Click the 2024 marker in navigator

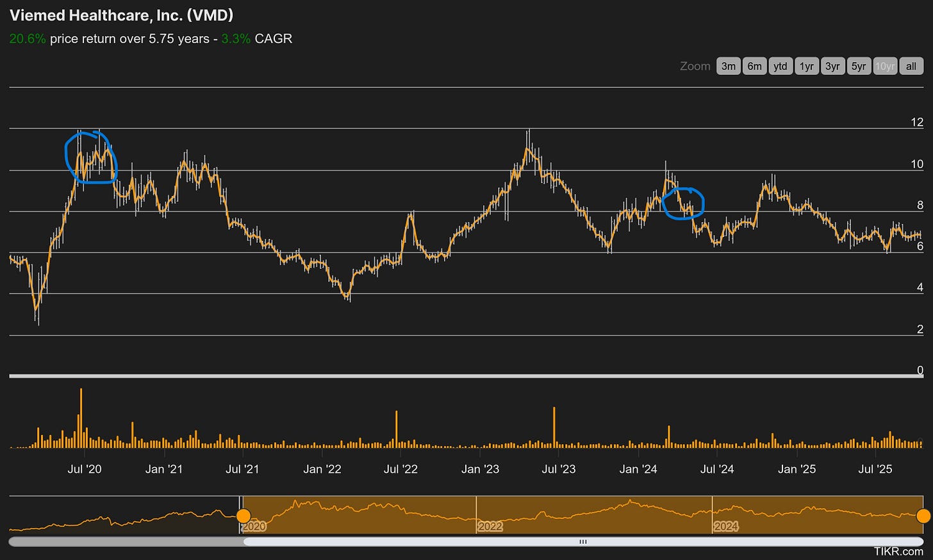726,527
